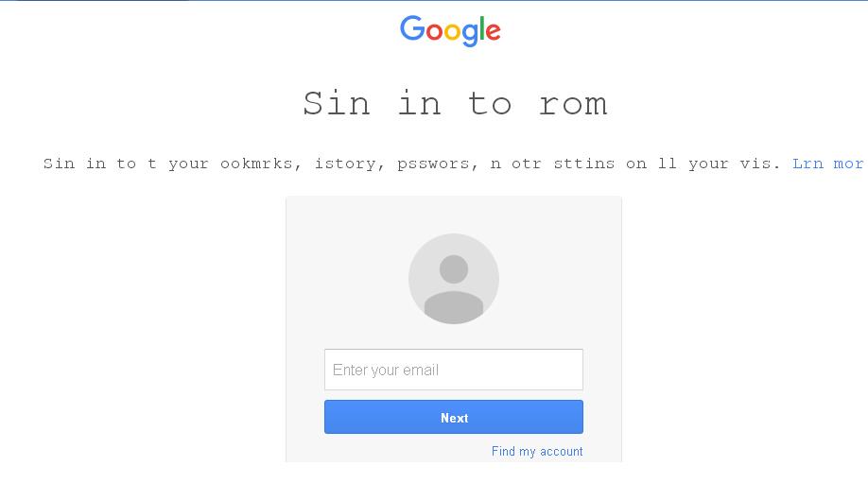Click the lowercase blue g in logo
Image resolution: width=868 pixels, height=483 pixels.
pos(471,35)
